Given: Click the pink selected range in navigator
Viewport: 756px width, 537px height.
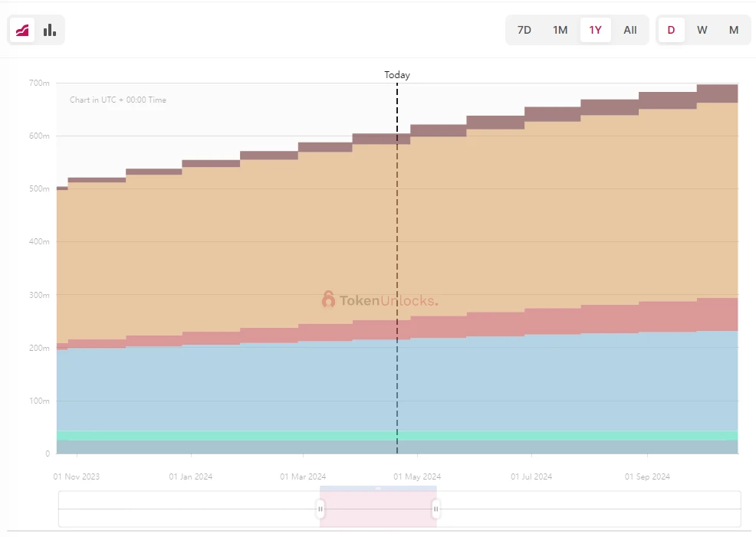Looking at the screenshot, I should point(378,509).
